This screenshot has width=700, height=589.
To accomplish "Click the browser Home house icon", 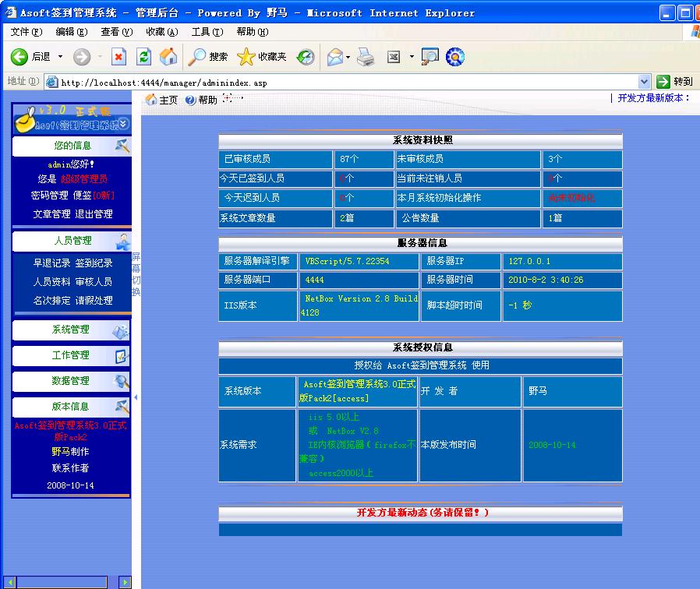I will coord(168,57).
